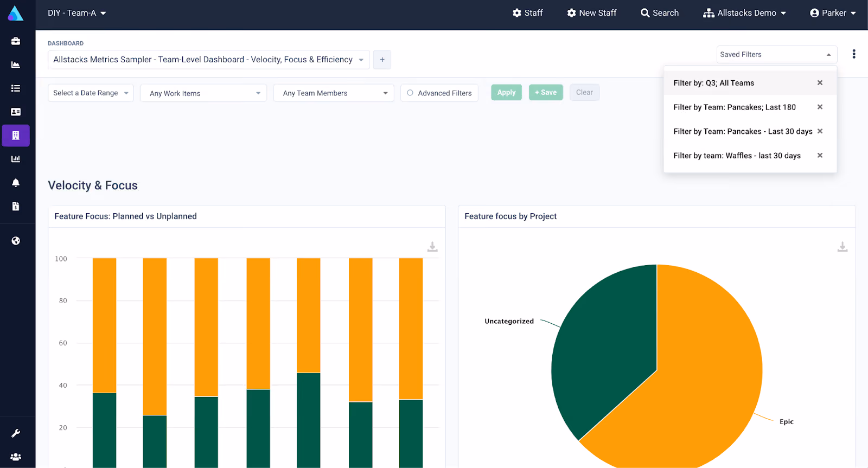Click the Uncategorized pie label

click(x=509, y=321)
